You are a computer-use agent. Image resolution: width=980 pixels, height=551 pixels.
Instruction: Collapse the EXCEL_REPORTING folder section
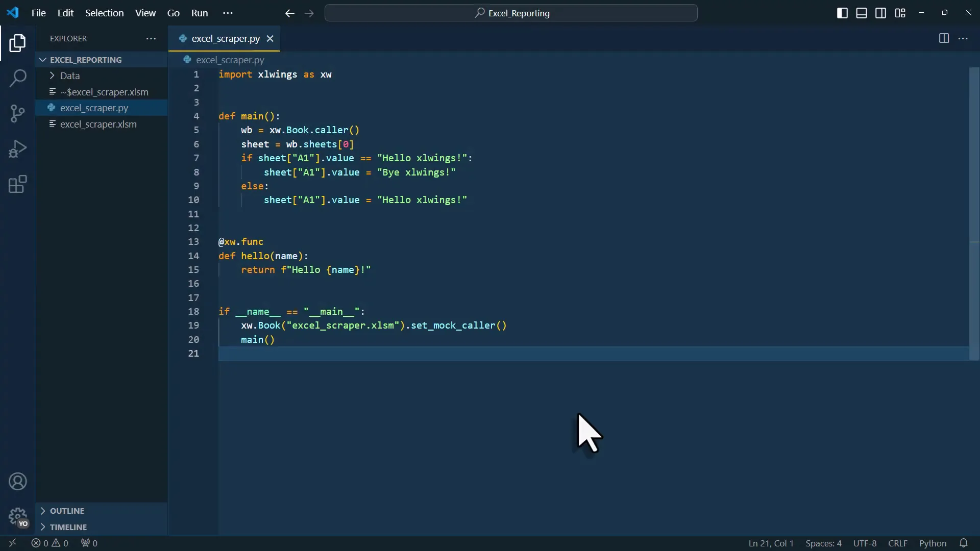(x=86, y=60)
